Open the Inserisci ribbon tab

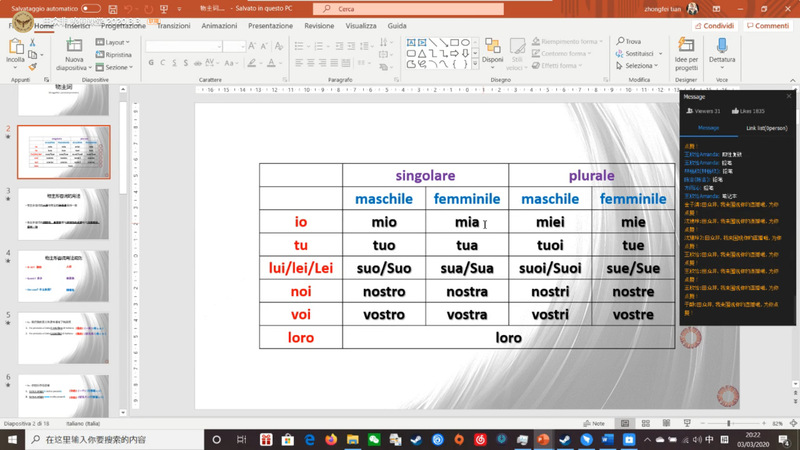click(78, 26)
